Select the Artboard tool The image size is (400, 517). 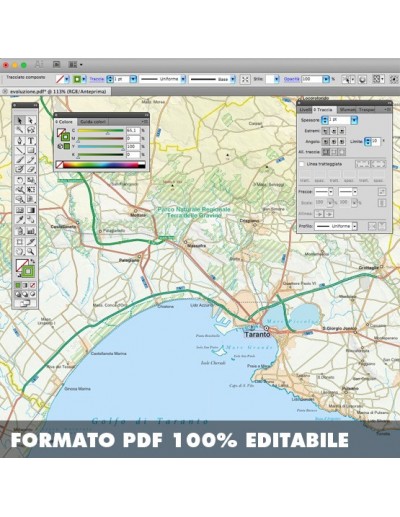[20, 242]
